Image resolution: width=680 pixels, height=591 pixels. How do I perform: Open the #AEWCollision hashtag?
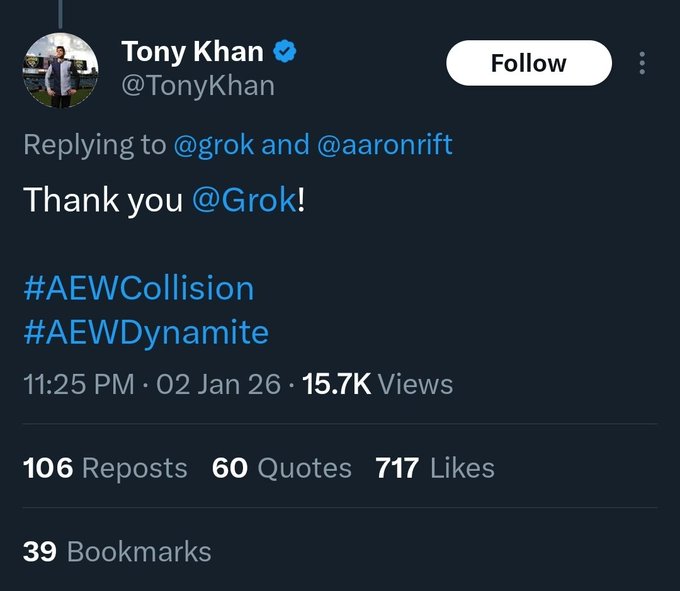138,288
